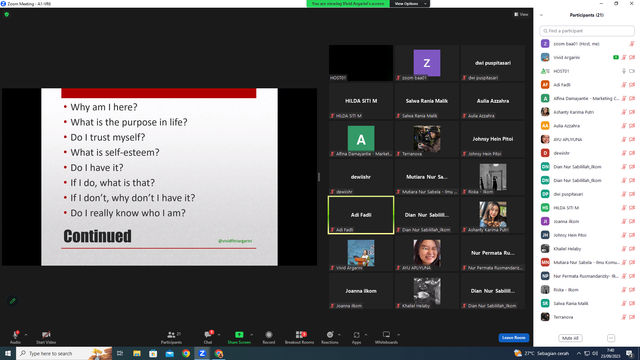640x360 pixels.
Task: Click the shared slide presentation area
Action: click(160, 177)
